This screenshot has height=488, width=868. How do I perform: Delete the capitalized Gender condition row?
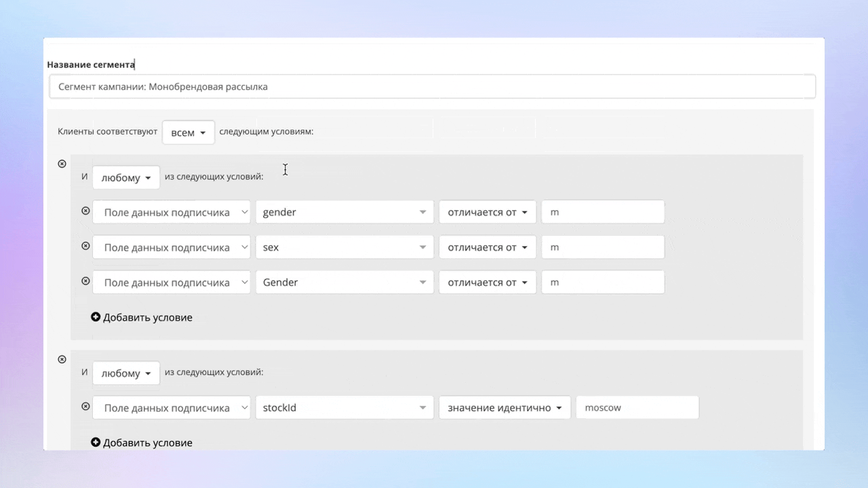[x=85, y=281]
